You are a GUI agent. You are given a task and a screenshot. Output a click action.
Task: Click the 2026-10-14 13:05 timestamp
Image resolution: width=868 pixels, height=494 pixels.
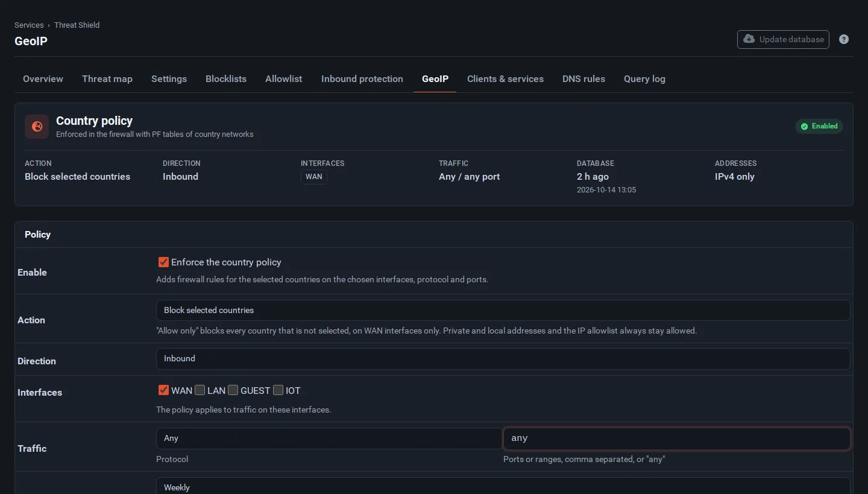(606, 190)
